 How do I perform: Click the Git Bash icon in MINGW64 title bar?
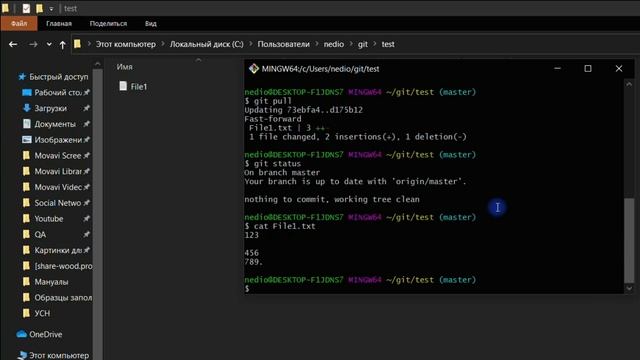[254, 69]
